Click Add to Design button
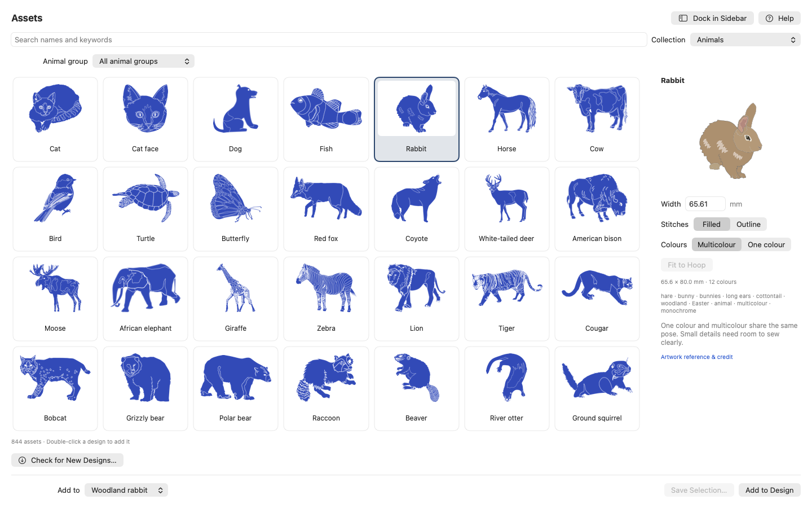The height and width of the screenshot is (508, 812). tap(769, 490)
